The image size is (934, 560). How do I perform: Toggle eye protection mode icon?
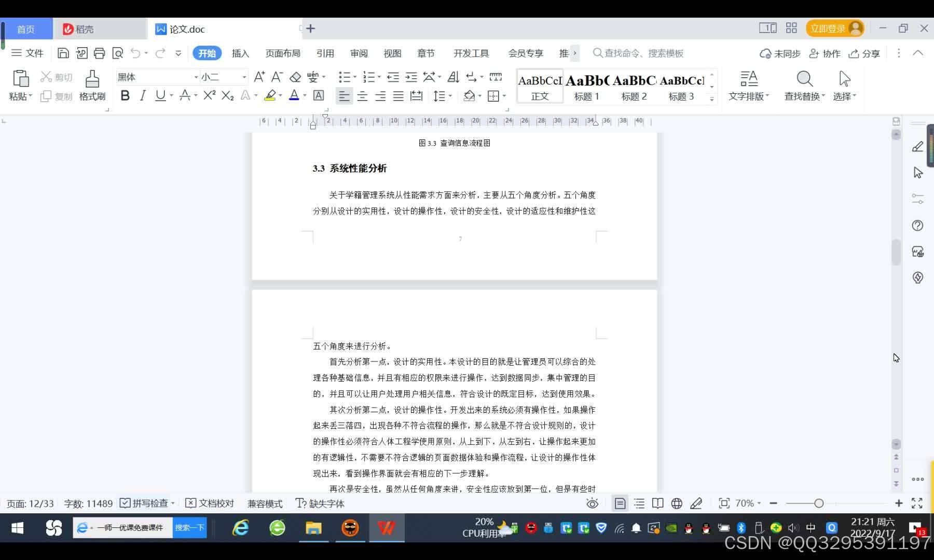click(592, 503)
